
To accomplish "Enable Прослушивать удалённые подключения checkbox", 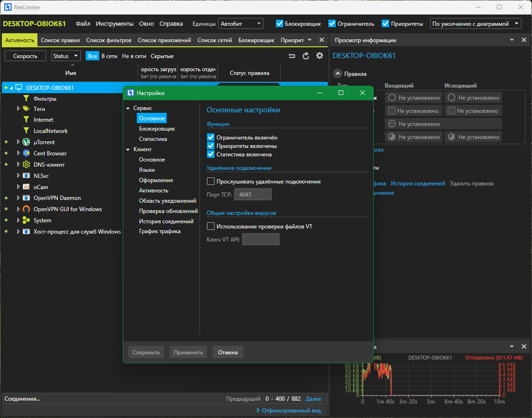I will (x=211, y=182).
